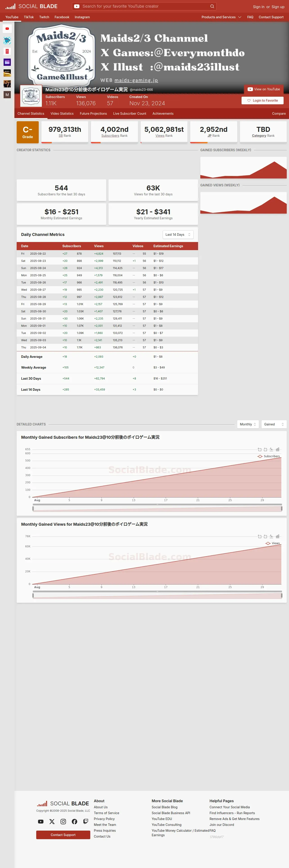Open the footer Twitch social icon
This screenshot has width=289, height=868.
click(86, 822)
